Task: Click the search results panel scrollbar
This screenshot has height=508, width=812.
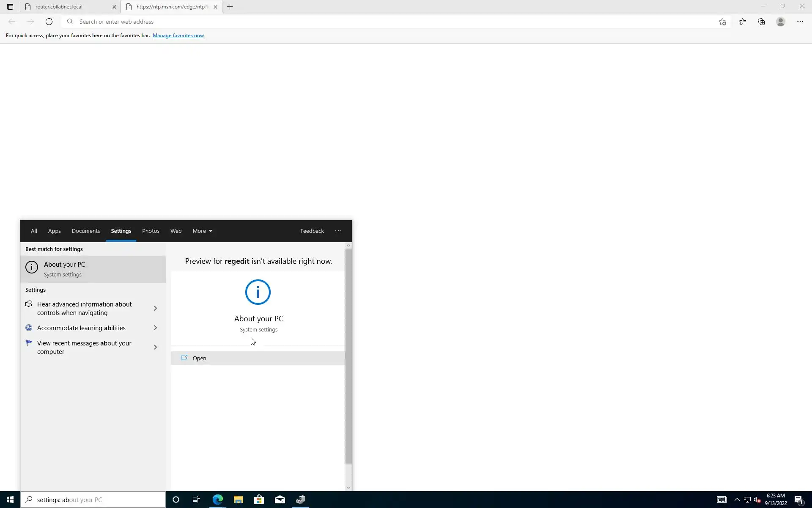Action: 348,356
